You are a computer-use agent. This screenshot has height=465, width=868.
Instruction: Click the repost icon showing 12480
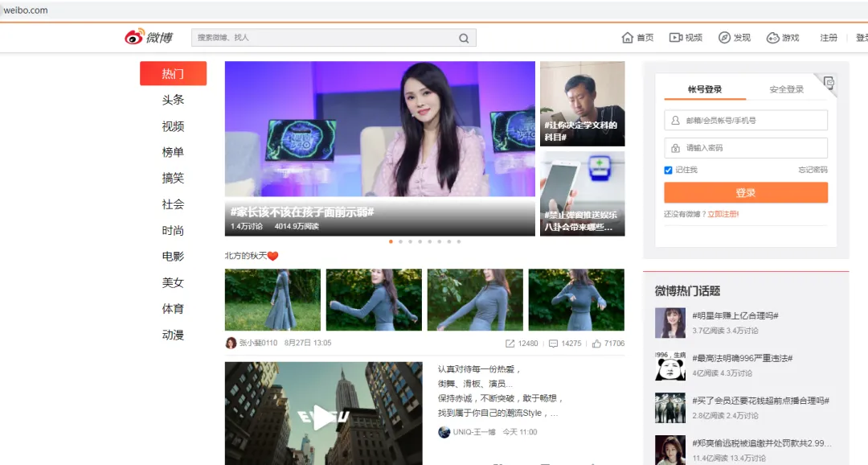click(x=510, y=344)
